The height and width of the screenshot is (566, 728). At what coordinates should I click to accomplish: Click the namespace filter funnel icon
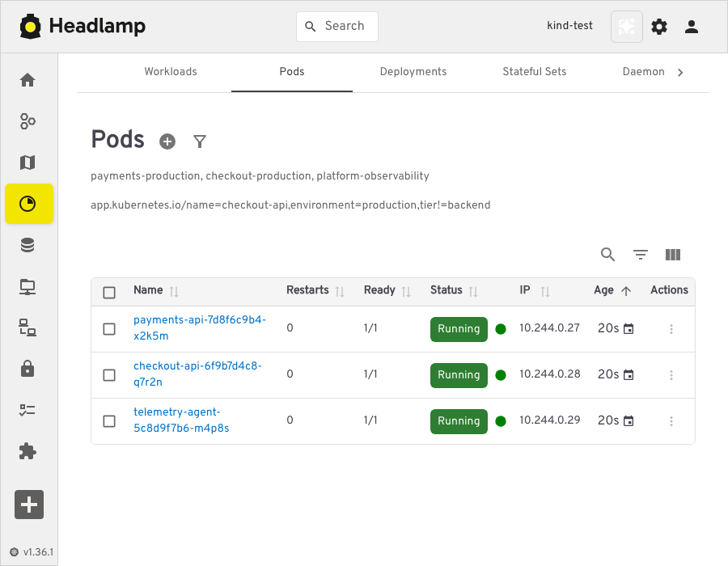[200, 141]
